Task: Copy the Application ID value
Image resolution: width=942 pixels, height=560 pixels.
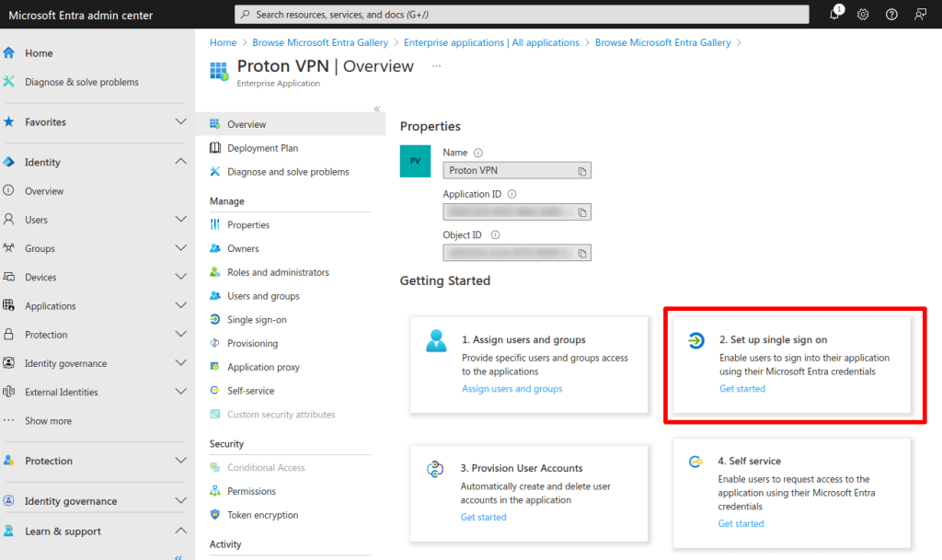Action: [x=581, y=212]
